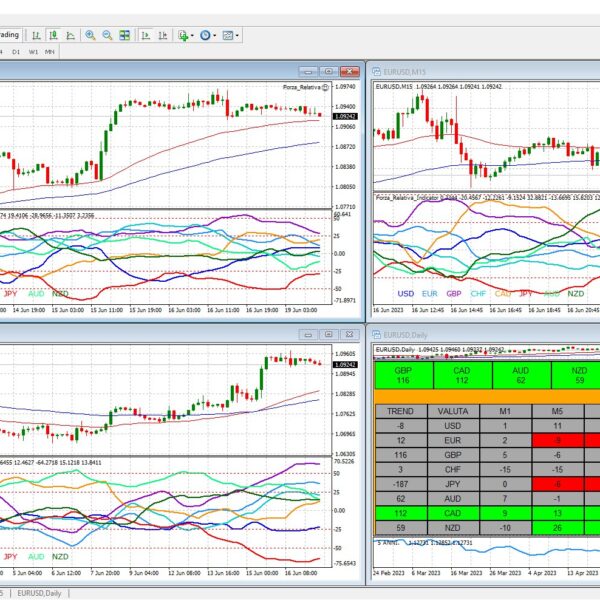Select the CHF cell in VALUTA column

pos(453,470)
